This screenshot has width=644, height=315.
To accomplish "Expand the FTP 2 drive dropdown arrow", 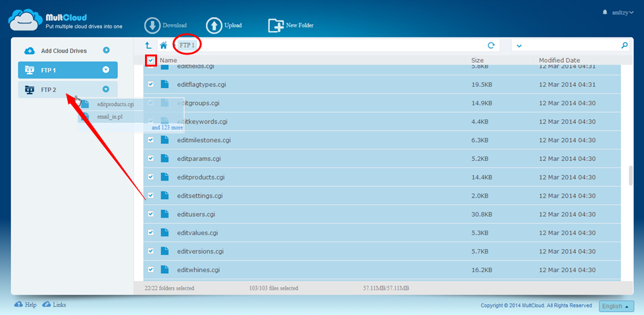I will (106, 90).
